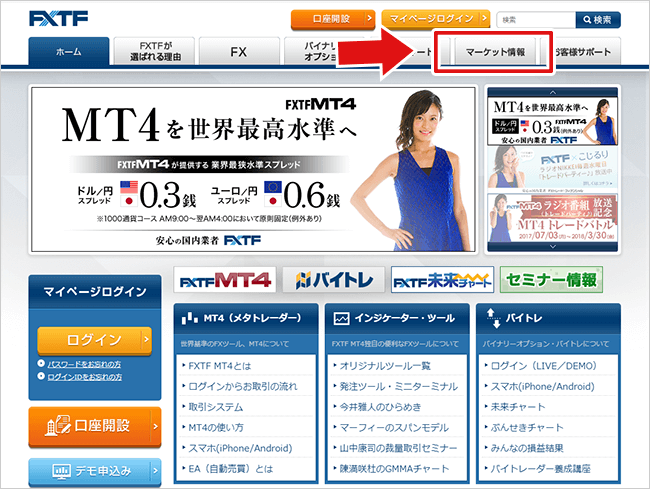
Task: Click the magnifier icon in the search button
Action: click(587, 20)
